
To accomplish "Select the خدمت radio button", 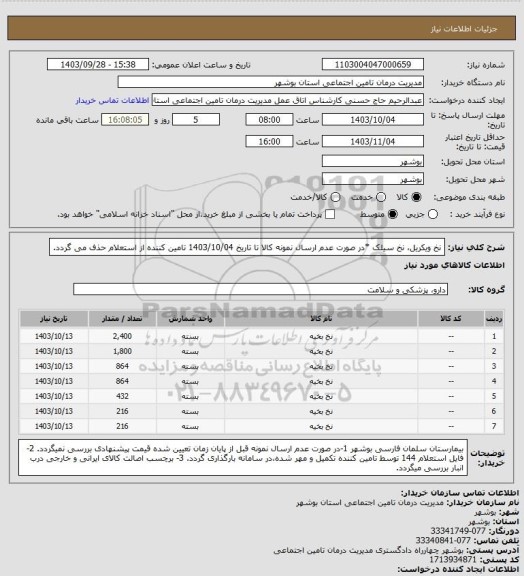I will coord(381,197).
